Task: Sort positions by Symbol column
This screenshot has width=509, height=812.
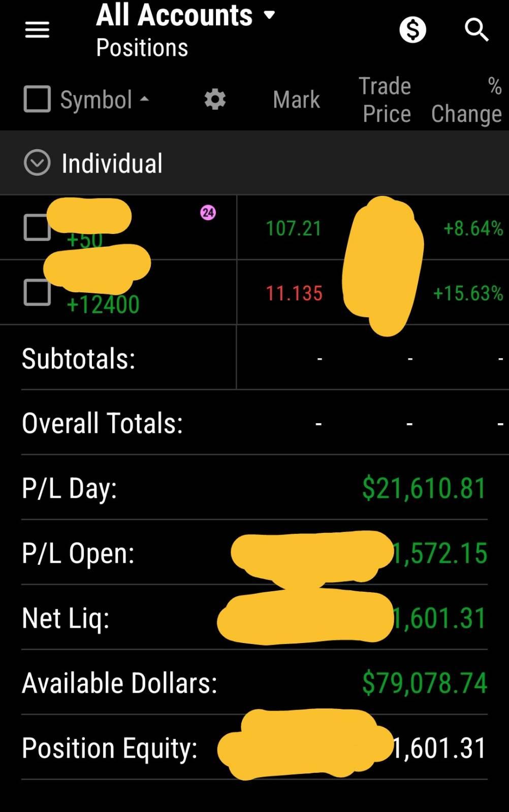Action: tap(104, 99)
